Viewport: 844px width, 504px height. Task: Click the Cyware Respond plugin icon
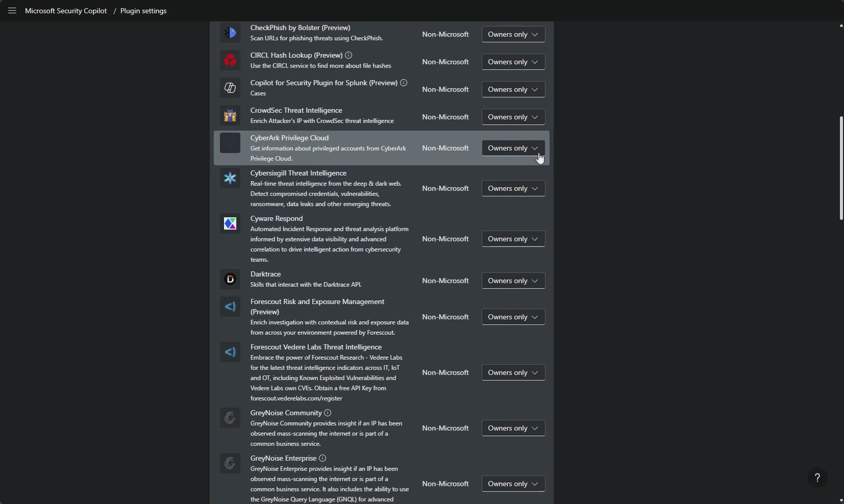[x=230, y=223]
